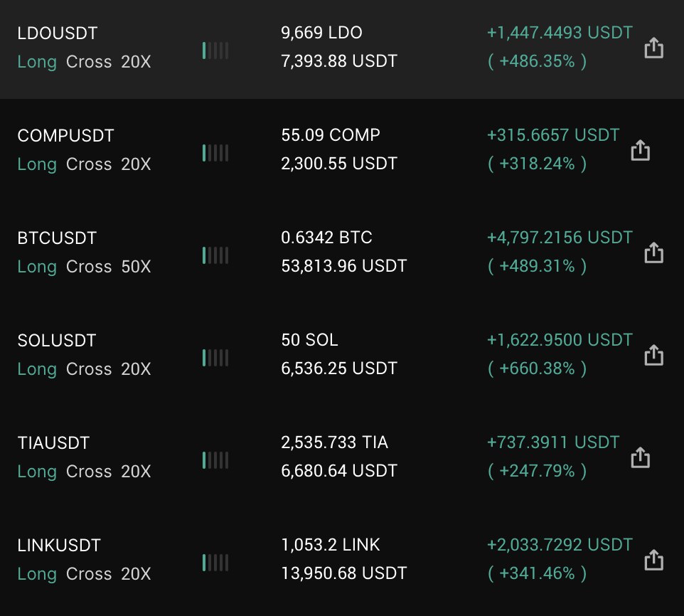Click the BTCUSDT Cross 50X leverage
Viewport: 684px width, 616px height.
(x=109, y=267)
